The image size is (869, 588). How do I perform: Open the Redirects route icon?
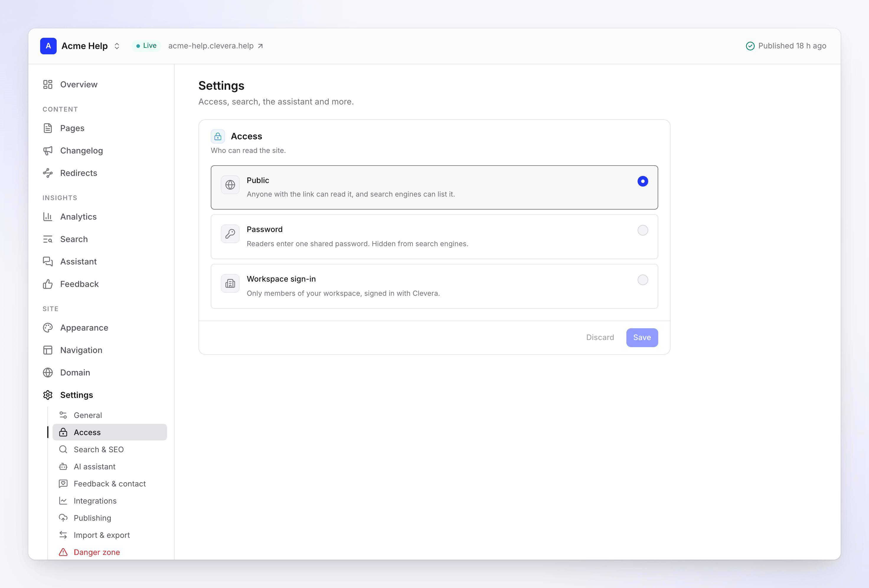pos(48,173)
